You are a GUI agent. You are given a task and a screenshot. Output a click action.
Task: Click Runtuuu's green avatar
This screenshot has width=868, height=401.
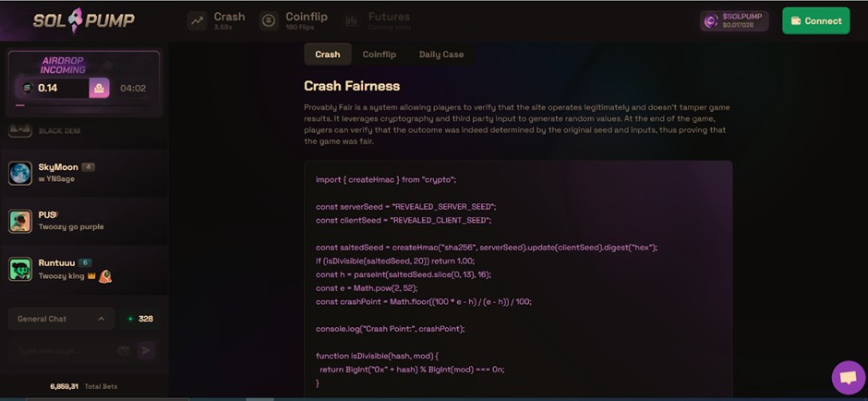click(x=20, y=269)
